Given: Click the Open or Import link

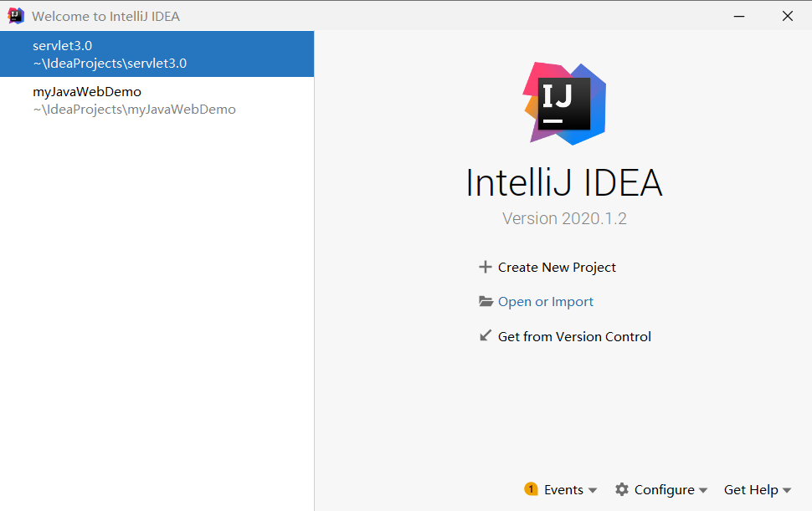Looking at the screenshot, I should (x=546, y=302).
